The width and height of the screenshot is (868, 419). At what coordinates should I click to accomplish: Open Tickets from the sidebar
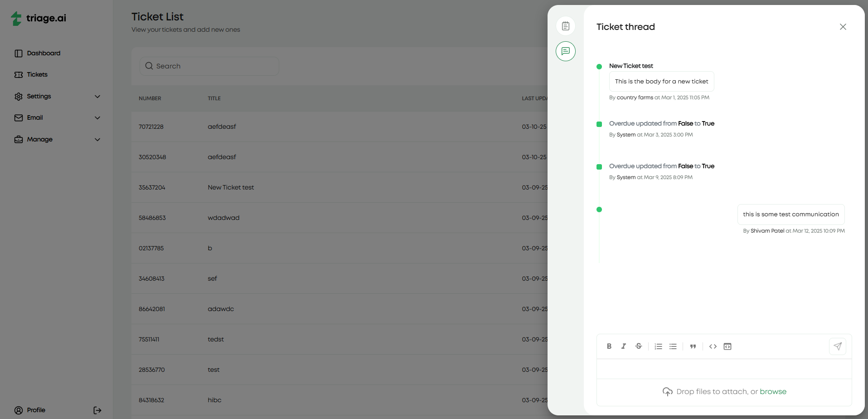[x=37, y=74]
